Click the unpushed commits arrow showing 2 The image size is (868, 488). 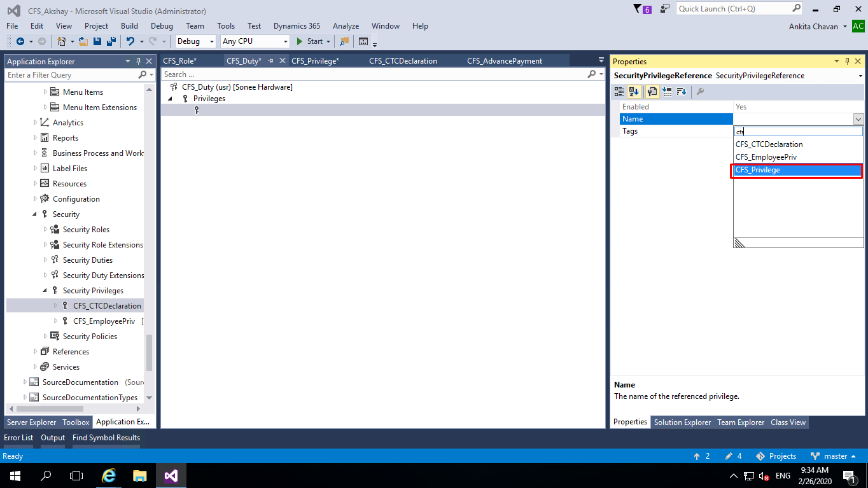(x=702, y=456)
